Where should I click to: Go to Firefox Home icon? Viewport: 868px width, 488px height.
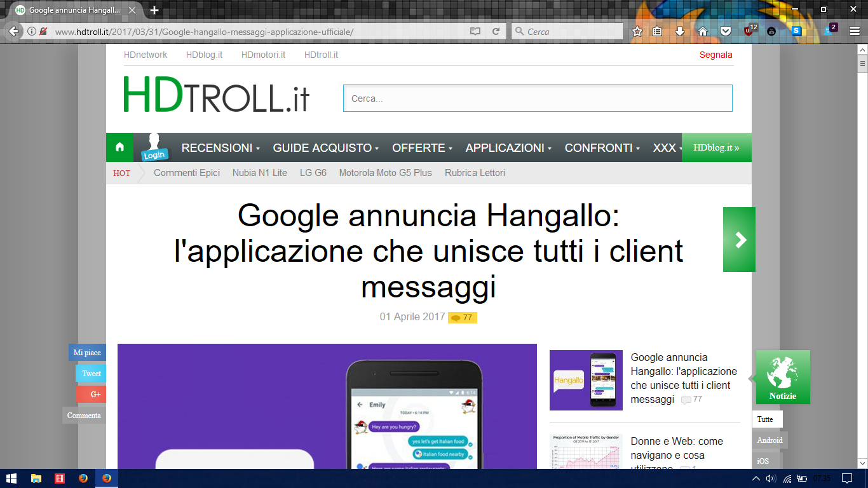pos(702,31)
